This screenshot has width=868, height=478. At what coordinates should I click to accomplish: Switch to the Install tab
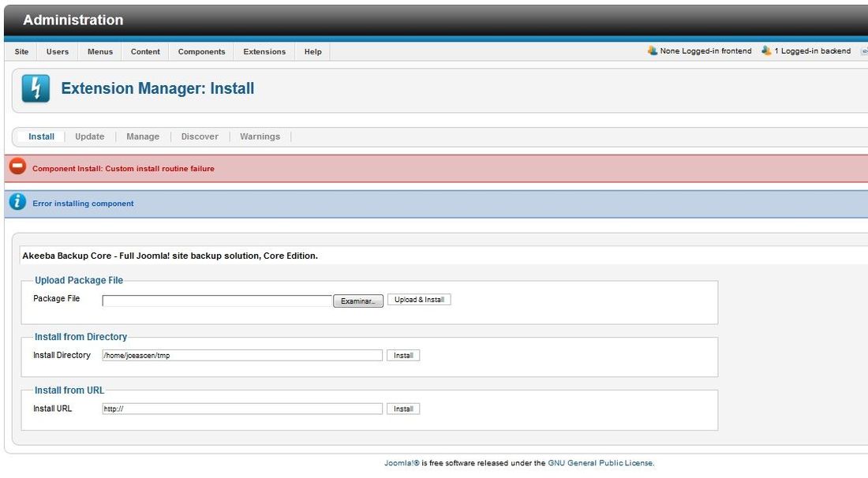click(42, 136)
